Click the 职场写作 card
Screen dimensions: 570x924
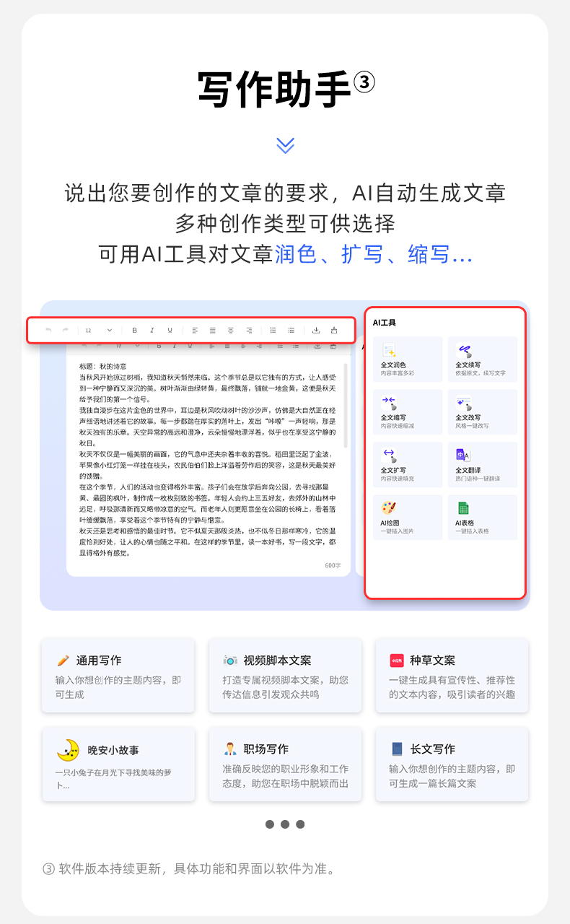285,764
